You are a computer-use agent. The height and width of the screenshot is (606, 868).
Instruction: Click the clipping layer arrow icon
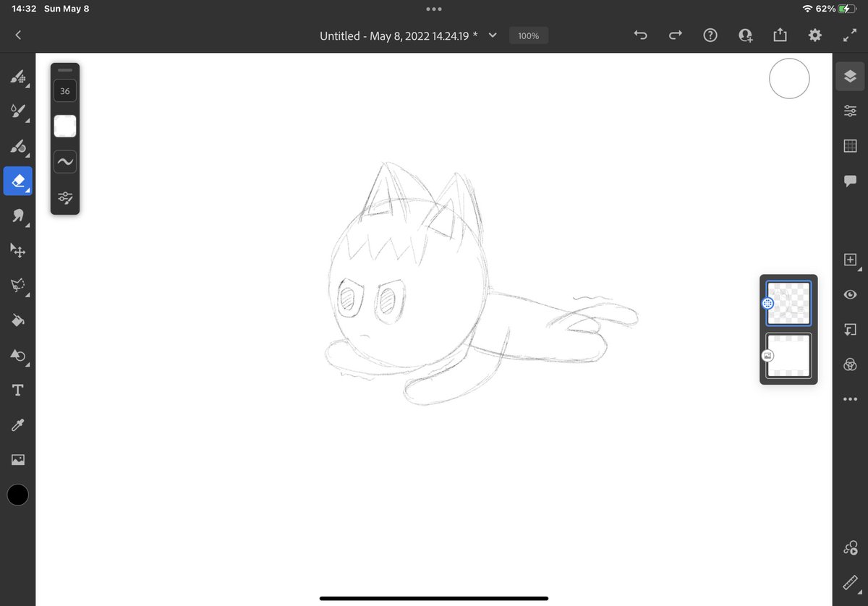click(850, 329)
